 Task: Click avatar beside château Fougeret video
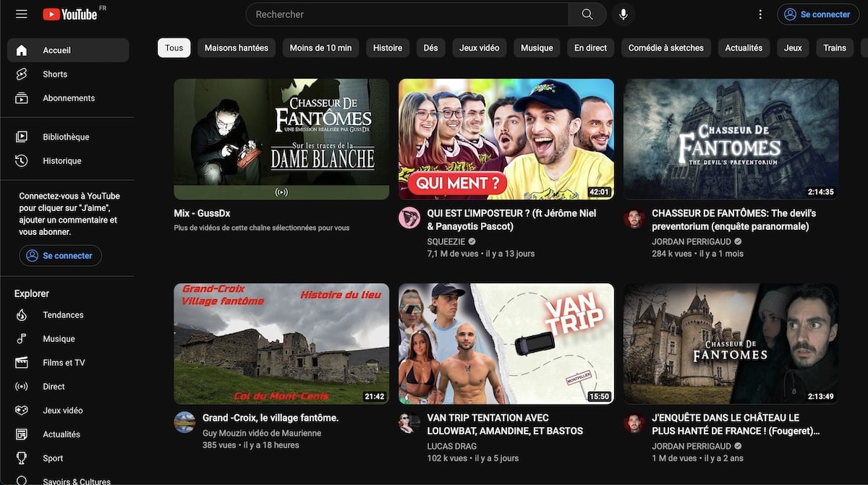click(634, 422)
